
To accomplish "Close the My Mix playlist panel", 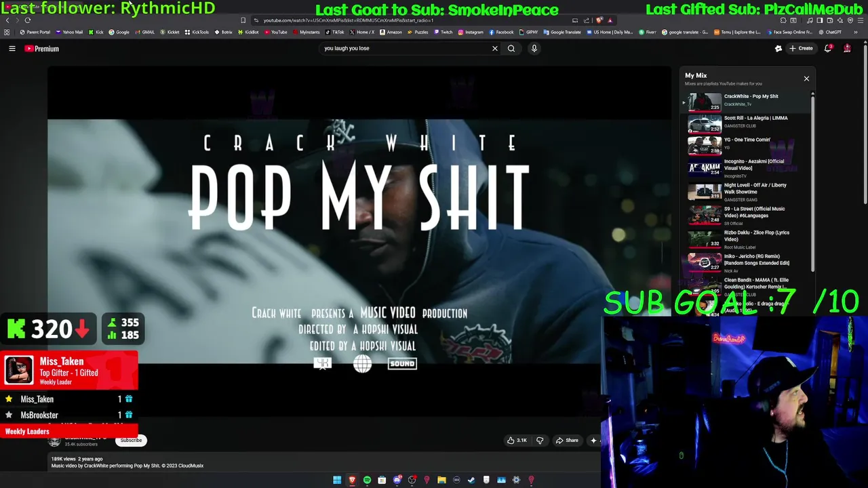I will click(x=806, y=79).
